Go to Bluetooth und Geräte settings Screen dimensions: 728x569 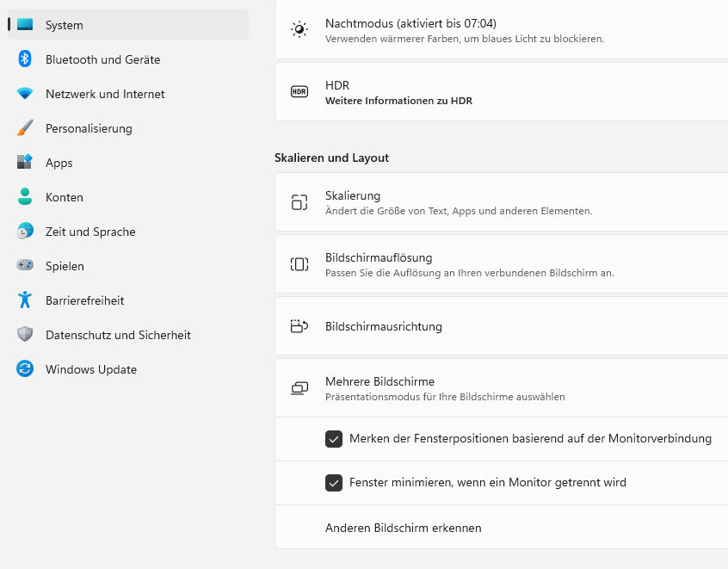click(x=128, y=59)
